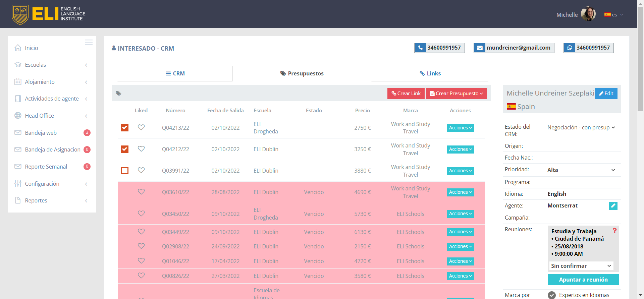Check the checkbox for quote Q03991/22

click(124, 171)
